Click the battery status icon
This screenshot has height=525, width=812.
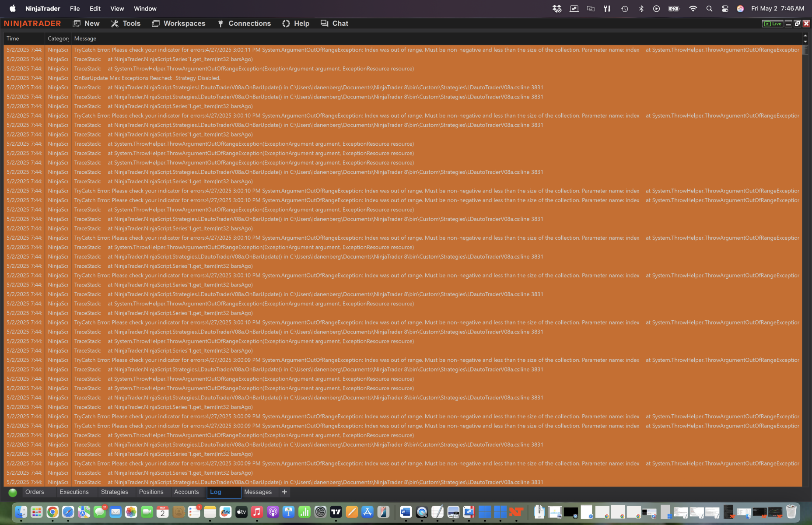tap(674, 8)
